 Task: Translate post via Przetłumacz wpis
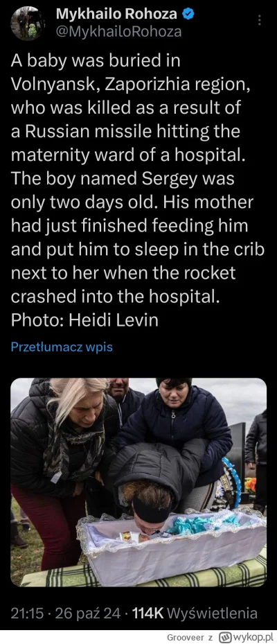[x=62, y=347]
